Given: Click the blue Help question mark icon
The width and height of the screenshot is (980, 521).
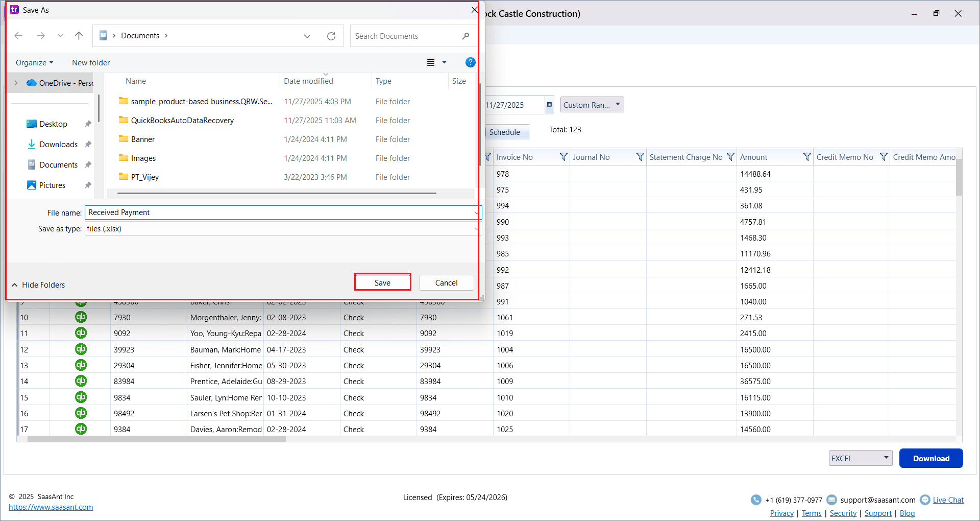Looking at the screenshot, I should 470,62.
